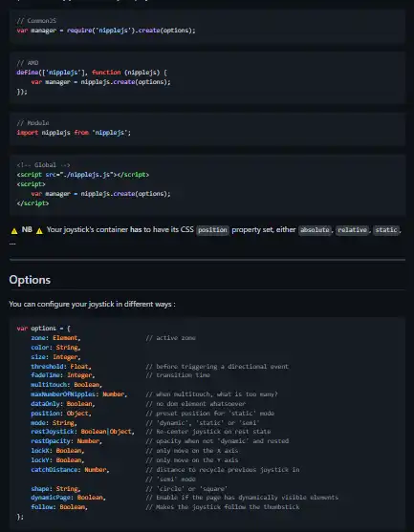Click the 'dynamicPage: Boolean' option line
The width and height of the screenshot is (414, 532).
pos(68,497)
